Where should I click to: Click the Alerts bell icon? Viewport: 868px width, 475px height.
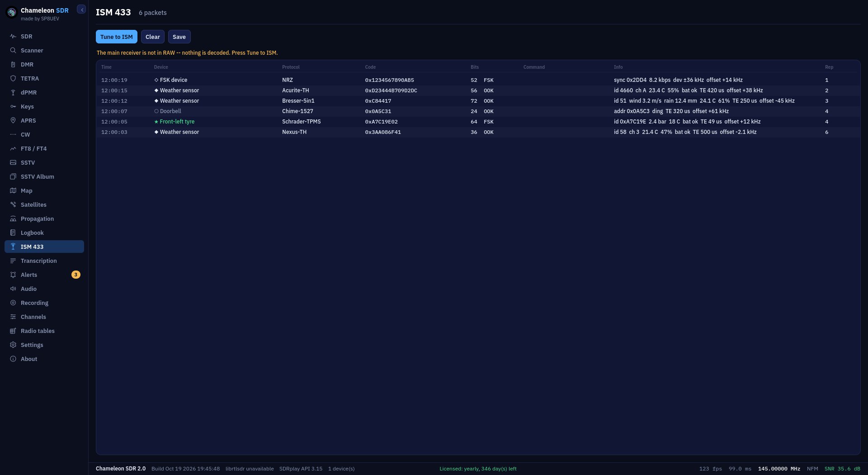[x=13, y=275]
